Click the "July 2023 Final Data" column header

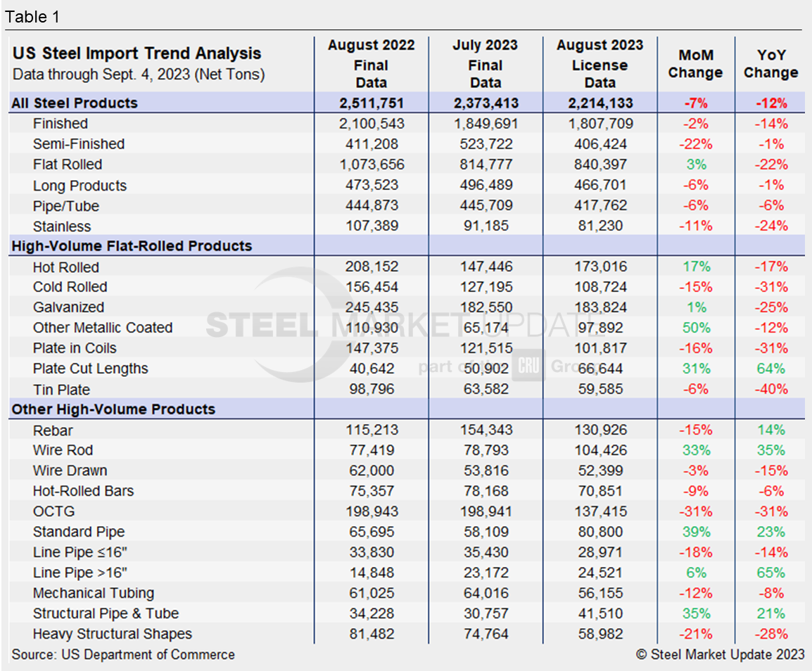pos(486,64)
